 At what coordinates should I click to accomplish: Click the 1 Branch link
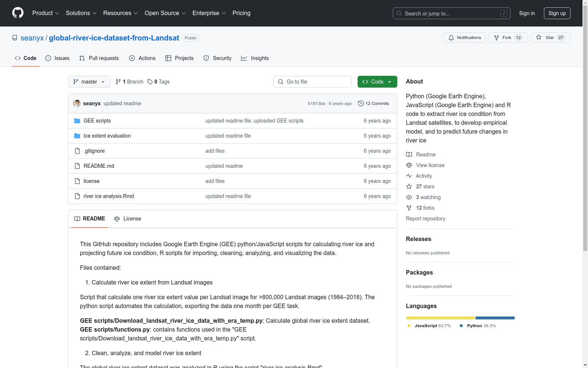129,82
